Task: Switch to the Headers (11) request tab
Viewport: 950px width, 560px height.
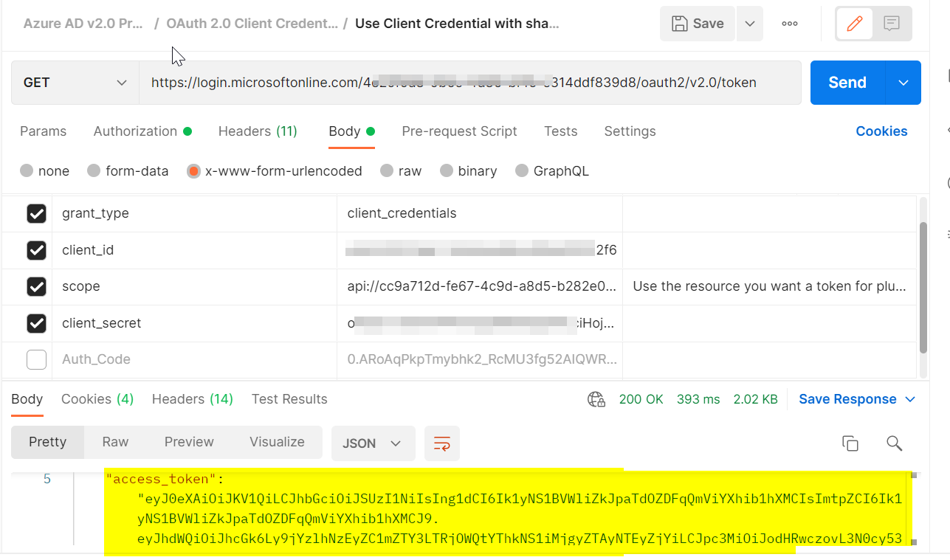Action: [258, 131]
